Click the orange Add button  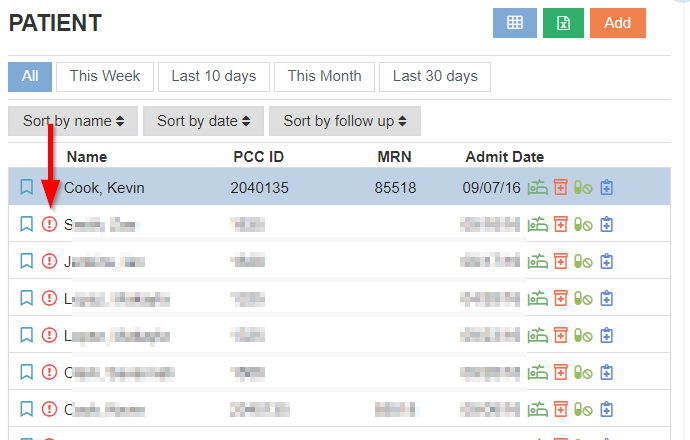(x=618, y=23)
